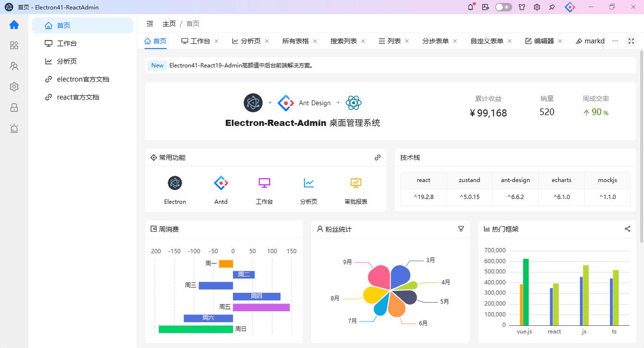Select the alarm siren icon in rail

[14, 128]
